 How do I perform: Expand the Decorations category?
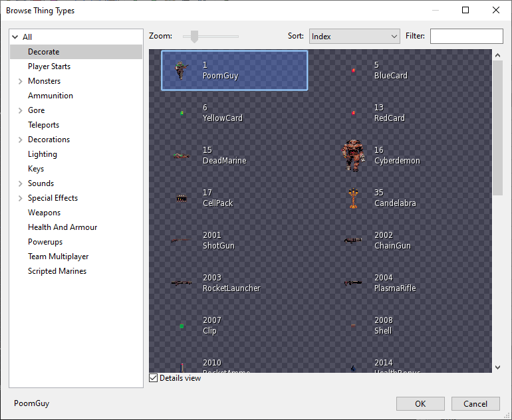click(20, 140)
